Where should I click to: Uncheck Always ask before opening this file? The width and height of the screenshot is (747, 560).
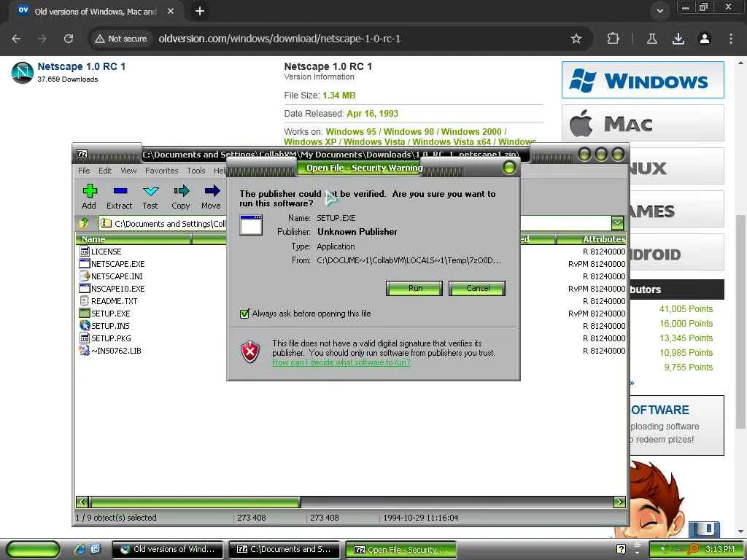pyautogui.click(x=244, y=314)
